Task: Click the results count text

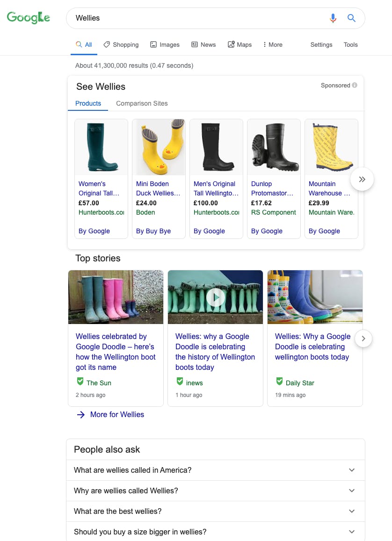Action: click(134, 65)
